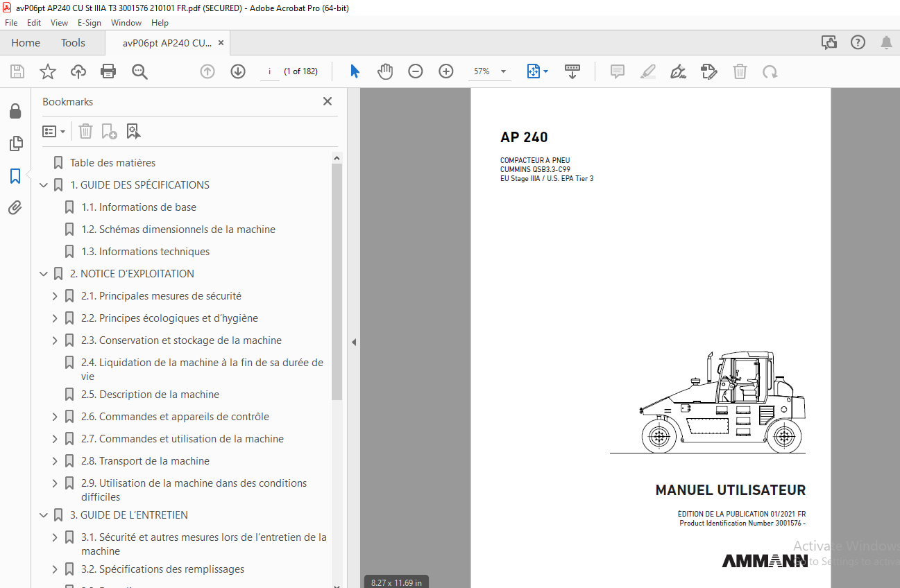Close the Bookmarks panel
Viewport: 900px width, 588px height.
[328, 101]
